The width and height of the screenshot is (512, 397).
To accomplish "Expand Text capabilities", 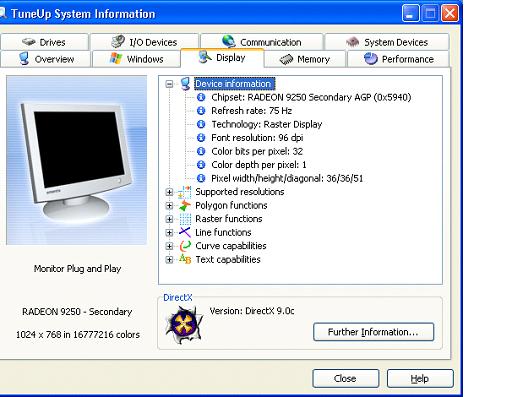I will [169, 259].
